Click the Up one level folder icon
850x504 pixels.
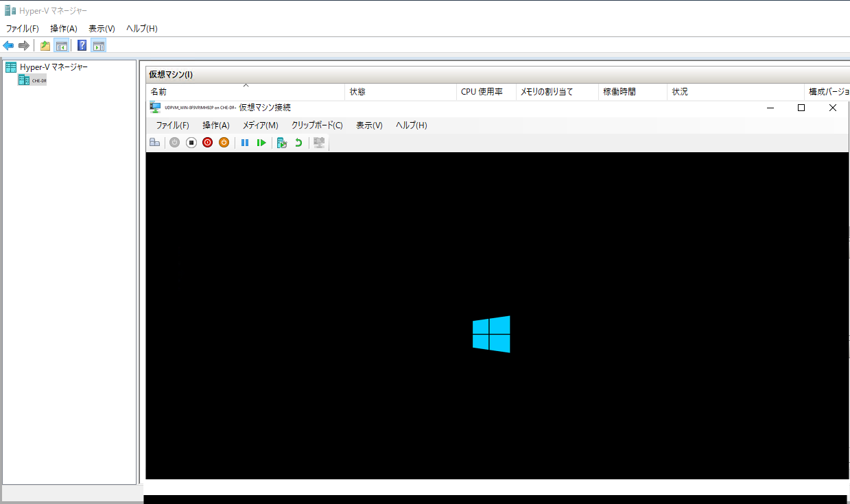tap(45, 46)
